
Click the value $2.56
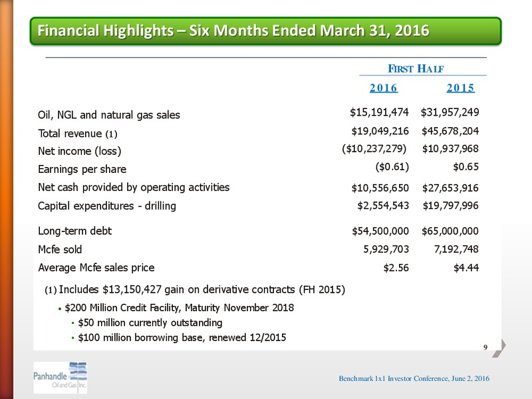pos(396,268)
